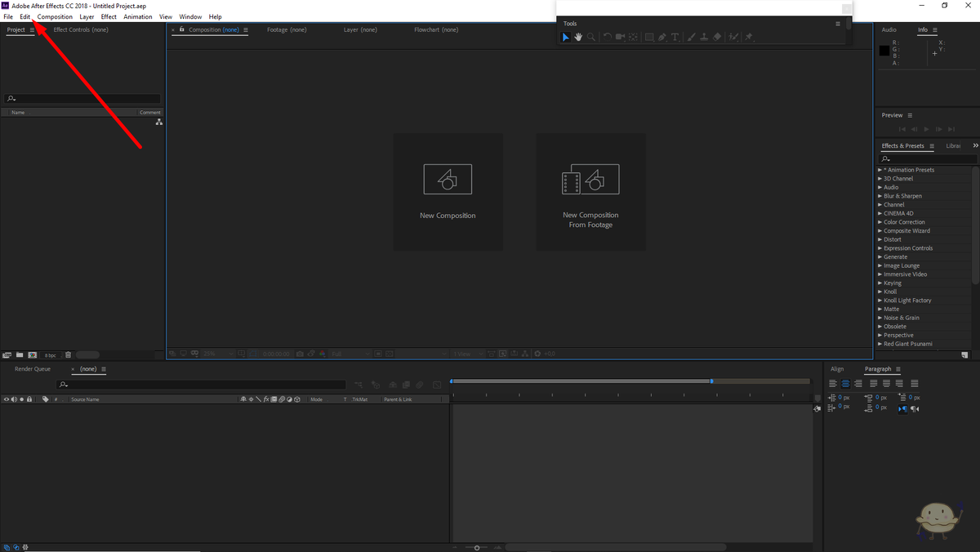Screen dimensions: 980x552
Task: Select the Horizontal Type tool
Action: tap(675, 37)
